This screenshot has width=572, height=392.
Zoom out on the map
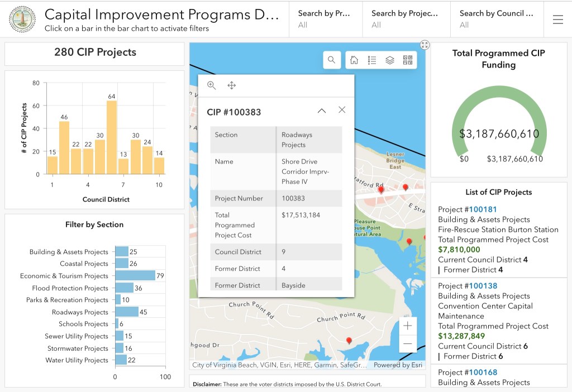408,343
